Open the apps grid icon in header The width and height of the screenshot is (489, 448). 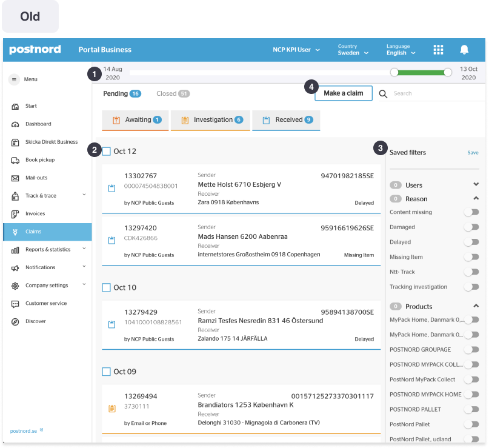pos(438,50)
